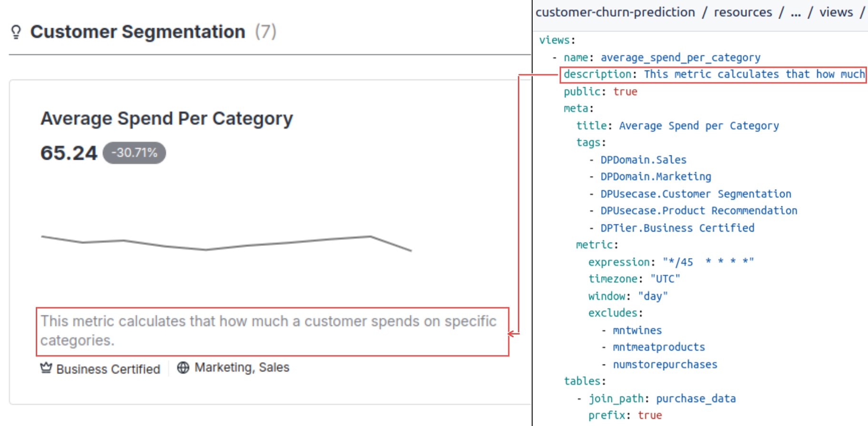Click the numstorepurchases exclude entry

click(x=665, y=365)
